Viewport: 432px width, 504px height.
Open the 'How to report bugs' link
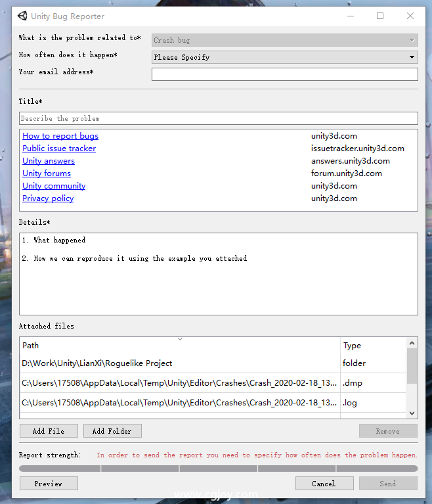click(x=60, y=136)
